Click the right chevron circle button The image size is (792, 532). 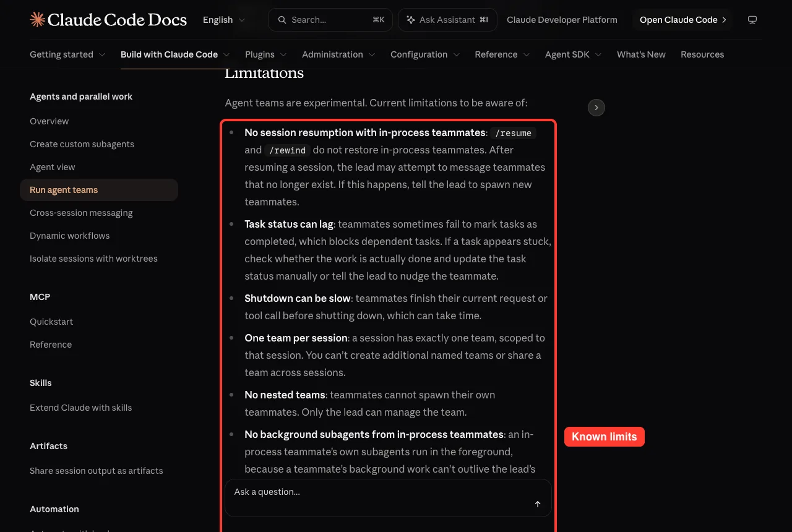596,108
